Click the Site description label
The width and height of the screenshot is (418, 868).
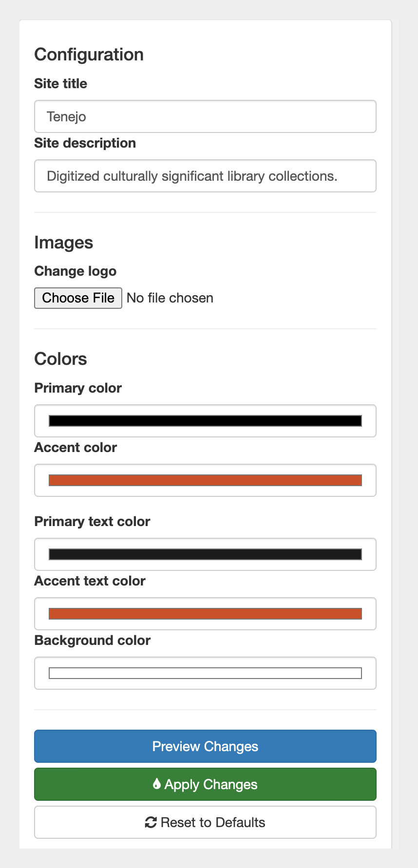tap(85, 143)
